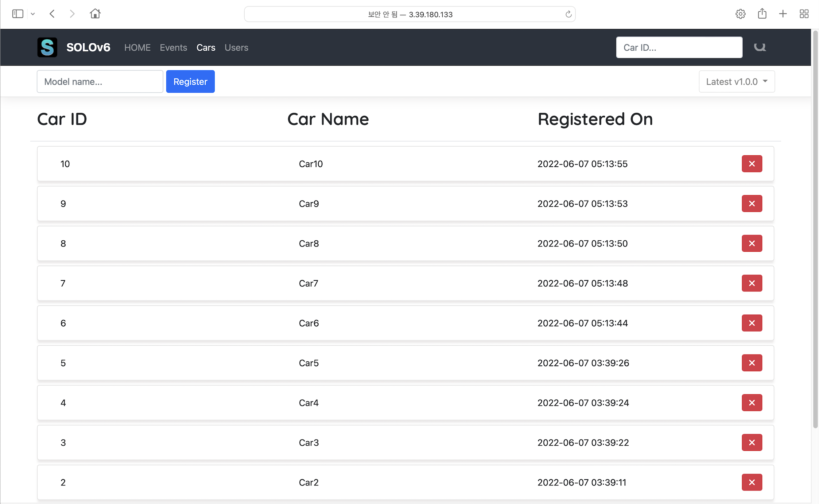Open browser settings via the gear icon
This screenshot has width=819, height=504.
point(741,13)
